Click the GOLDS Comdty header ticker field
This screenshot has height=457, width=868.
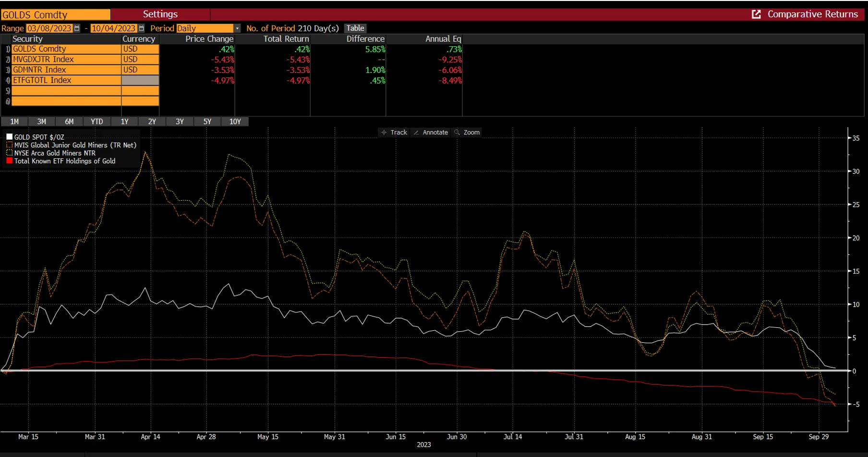pyautogui.click(x=56, y=15)
